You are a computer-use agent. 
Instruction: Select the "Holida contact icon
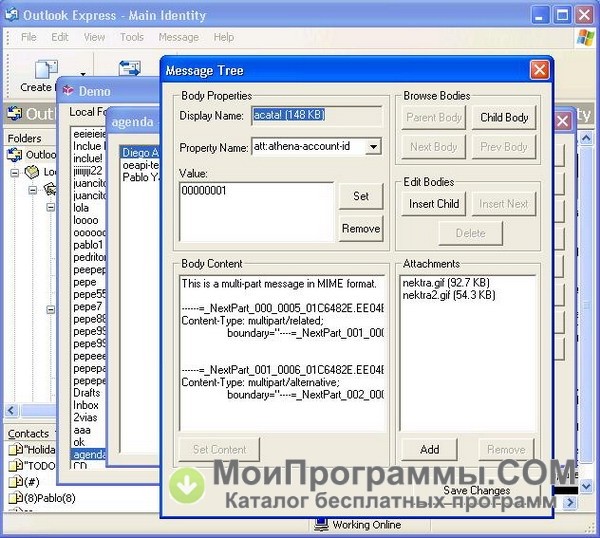coord(16,449)
